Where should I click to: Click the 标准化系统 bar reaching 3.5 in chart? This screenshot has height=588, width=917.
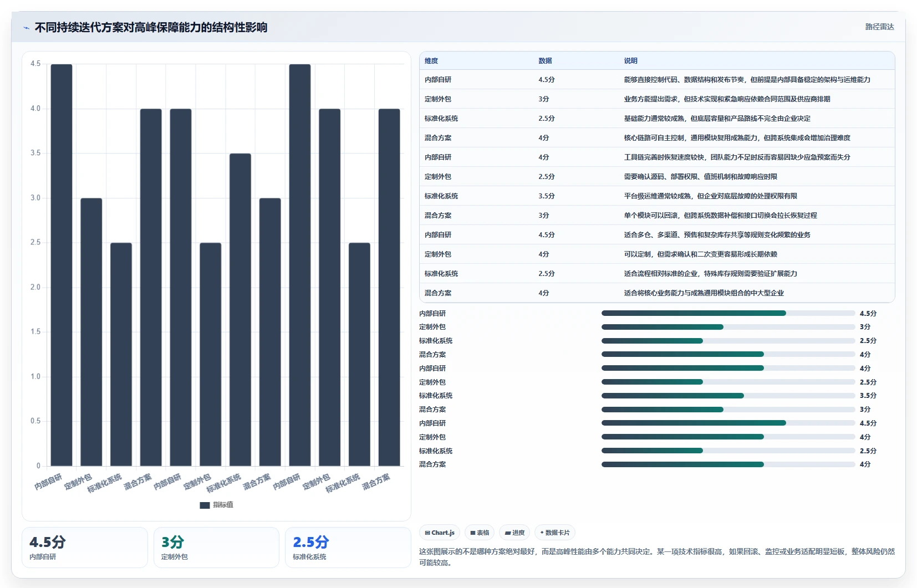[240, 310]
